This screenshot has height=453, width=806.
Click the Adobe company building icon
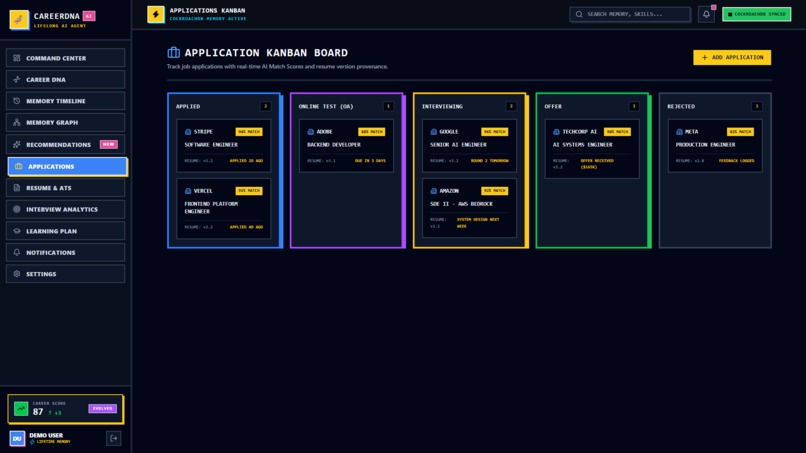tap(310, 132)
